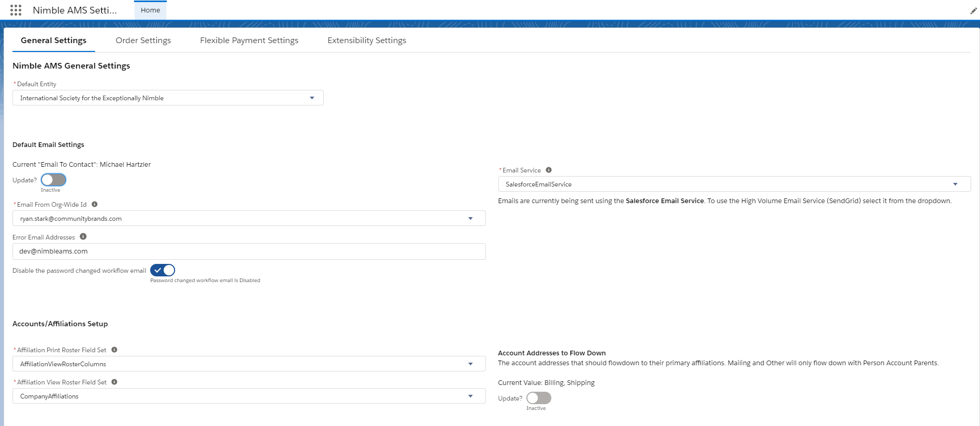Click info icon for Affiliation Print Roster Field Set
Viewport: 980px width, 426px height.
[x=114, y=350]
